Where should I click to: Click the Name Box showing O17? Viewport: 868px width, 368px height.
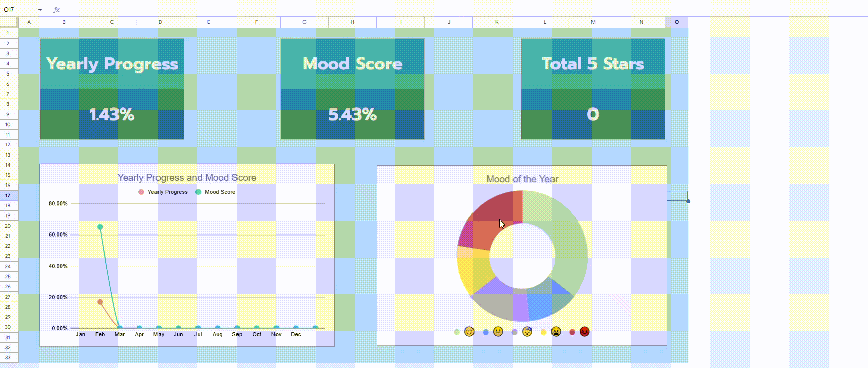(18, 10)
